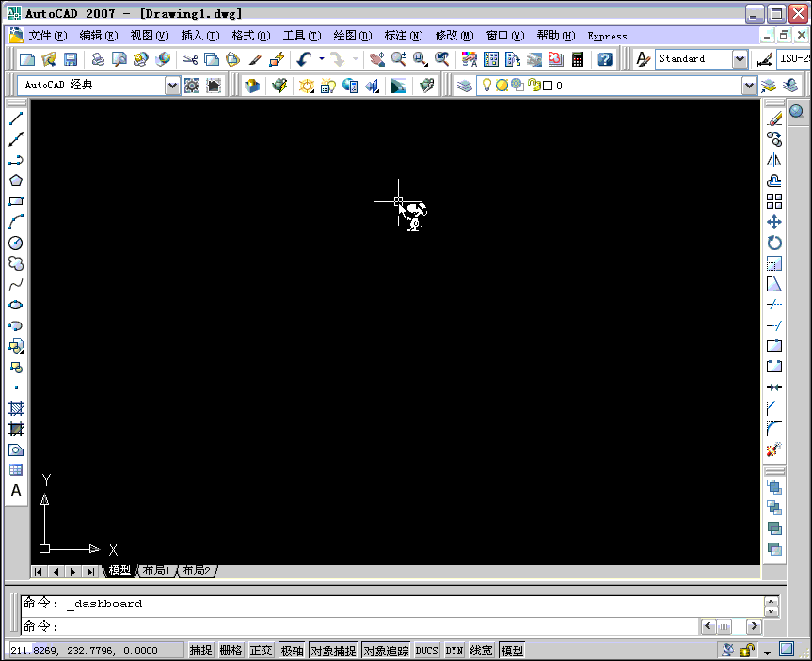Toggle 栅格 grid display on
Image resolution: width=812 pixels, height=661 pixels.
point(231,650)
